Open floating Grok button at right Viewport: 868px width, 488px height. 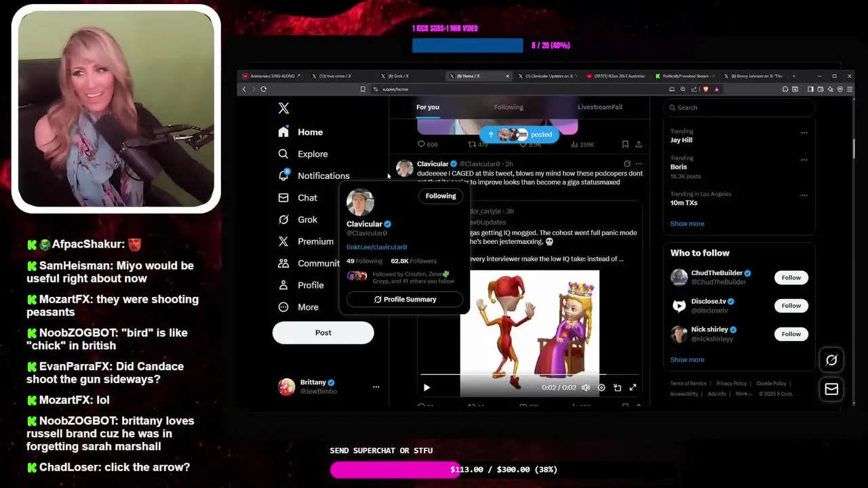831,361
